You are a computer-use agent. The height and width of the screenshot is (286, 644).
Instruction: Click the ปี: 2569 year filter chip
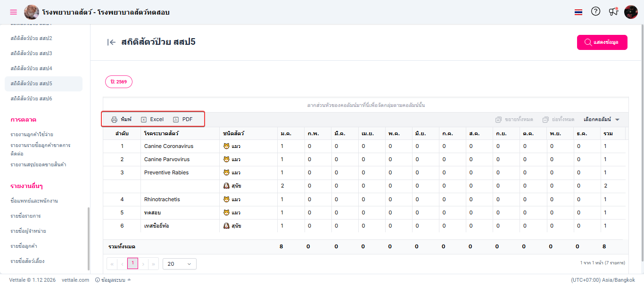[119, 82]
